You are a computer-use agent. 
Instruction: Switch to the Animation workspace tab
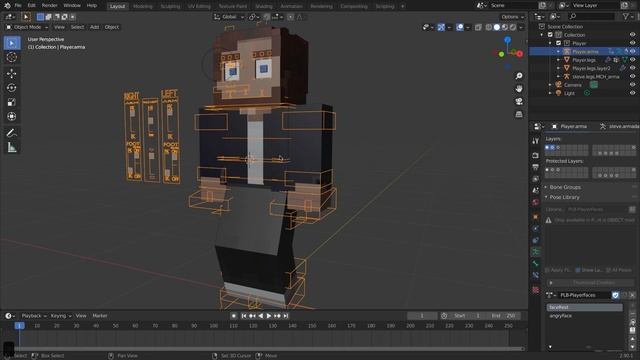pyautogui.click(x=291, y=6)
